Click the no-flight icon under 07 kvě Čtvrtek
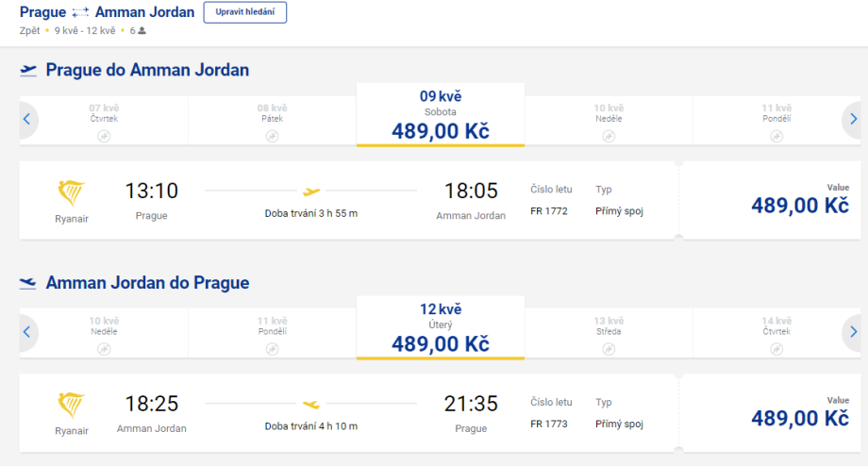Image resolution: width=868 pixels, height=466 pixels. [104, 136]
